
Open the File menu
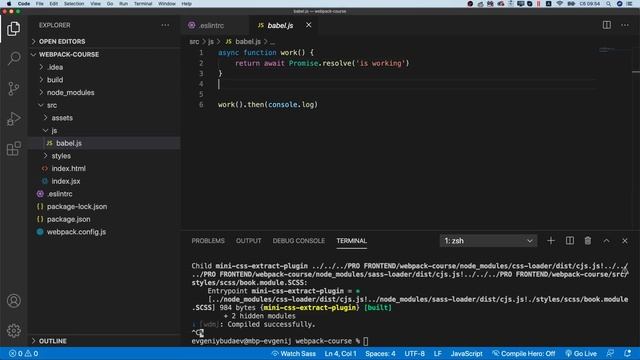[40, 4]
